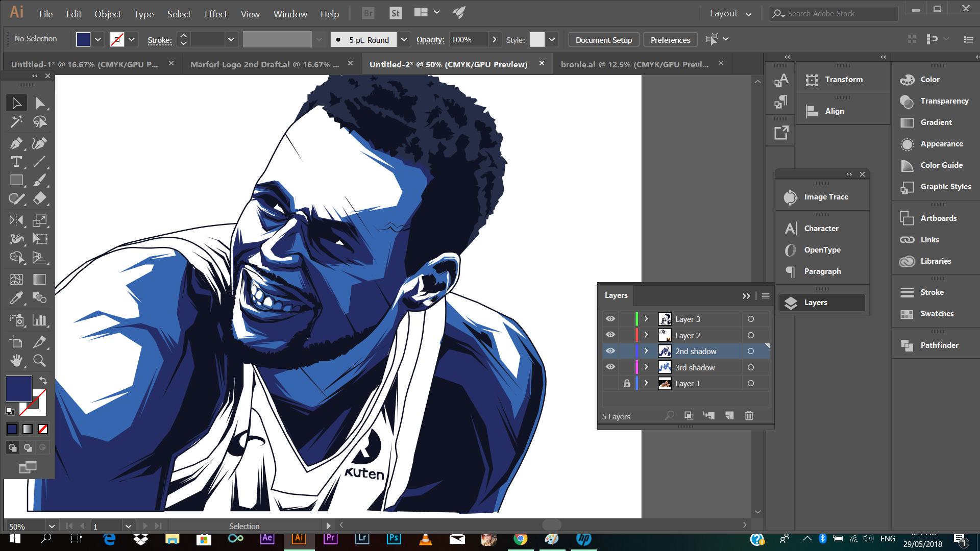Image resolution: width=980 pixels, height=551 pixels.
Task: Hide Layer 2 visibility eye
Action: click(610, 335)
